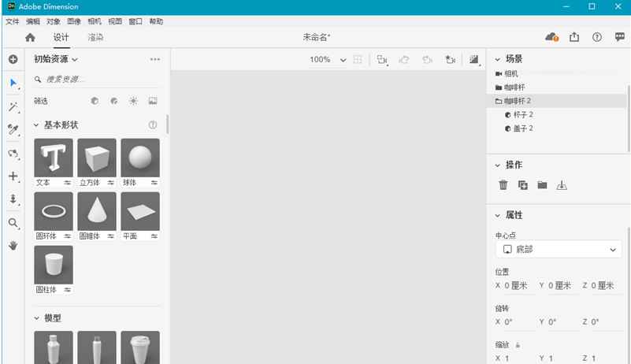The height and width of the screenshot is (364, 631).
Task: Choose the Hand pan tool
Action: (x=13, y=246)
